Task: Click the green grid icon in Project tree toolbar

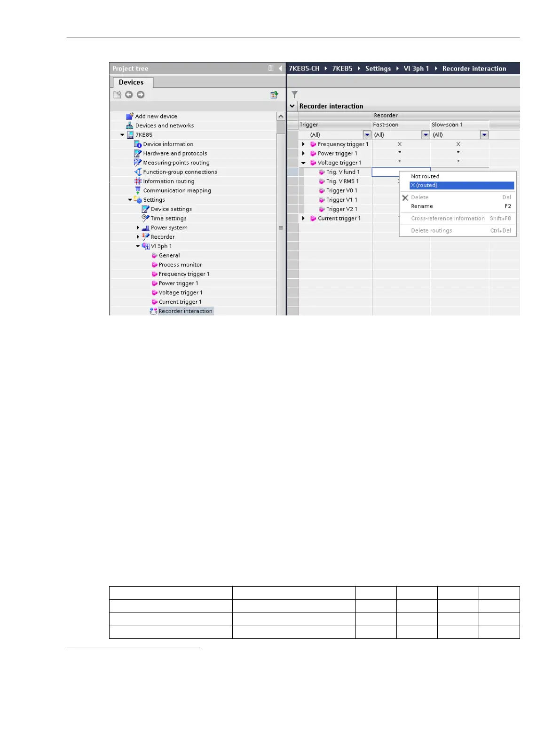Action: coord(274,94)
